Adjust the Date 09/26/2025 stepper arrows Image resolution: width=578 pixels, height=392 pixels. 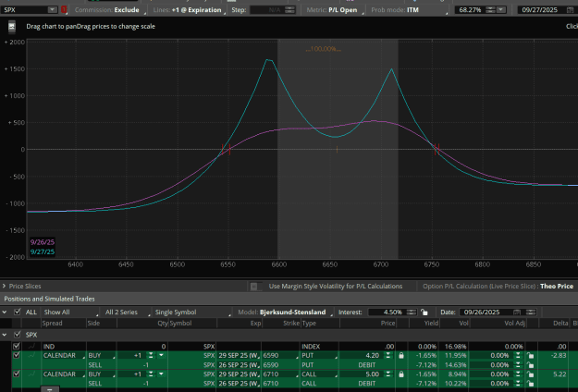pos(531,312)
